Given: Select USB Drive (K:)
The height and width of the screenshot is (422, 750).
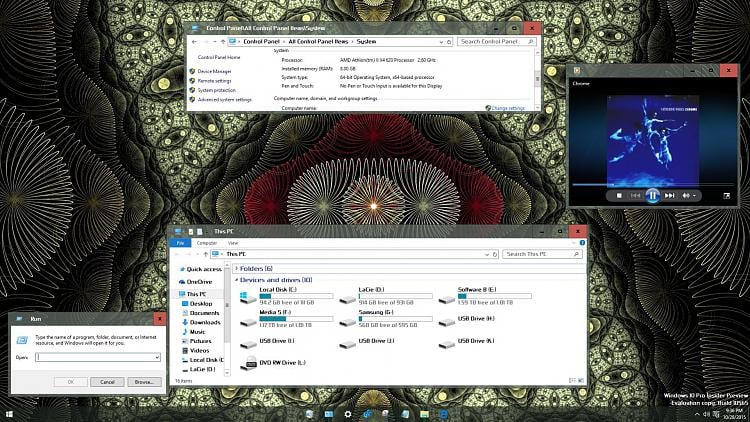Looking at the screenshot, I should [467, 342].
